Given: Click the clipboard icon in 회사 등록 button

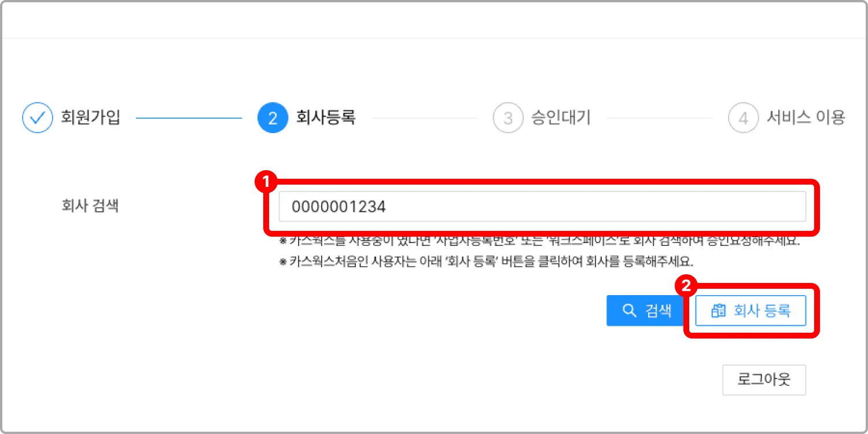Looking at the screenshot, I should pos(718,311).
